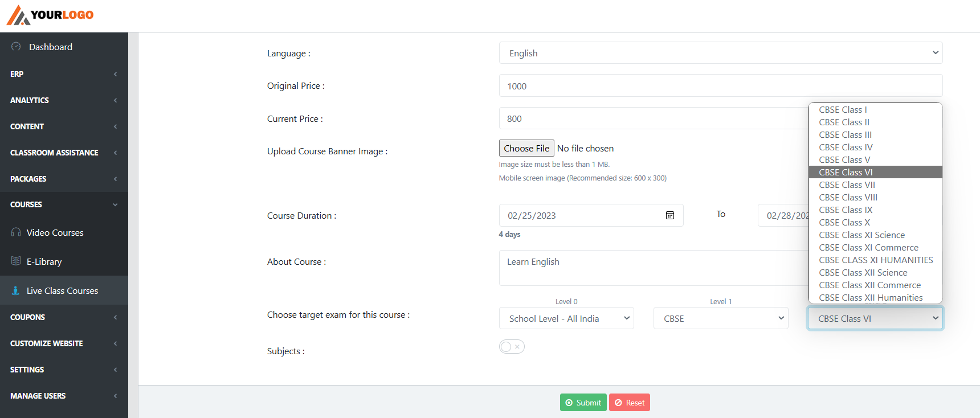Toggle the Subjects switch
This screenshot has height=418, width=980.
click(505, 346)
